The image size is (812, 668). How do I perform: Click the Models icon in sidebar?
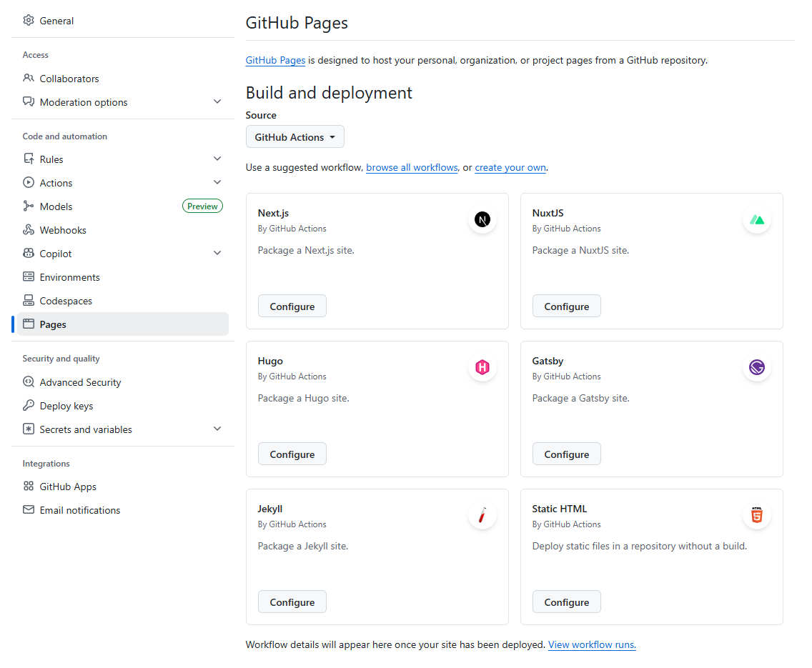click(29, 206)
